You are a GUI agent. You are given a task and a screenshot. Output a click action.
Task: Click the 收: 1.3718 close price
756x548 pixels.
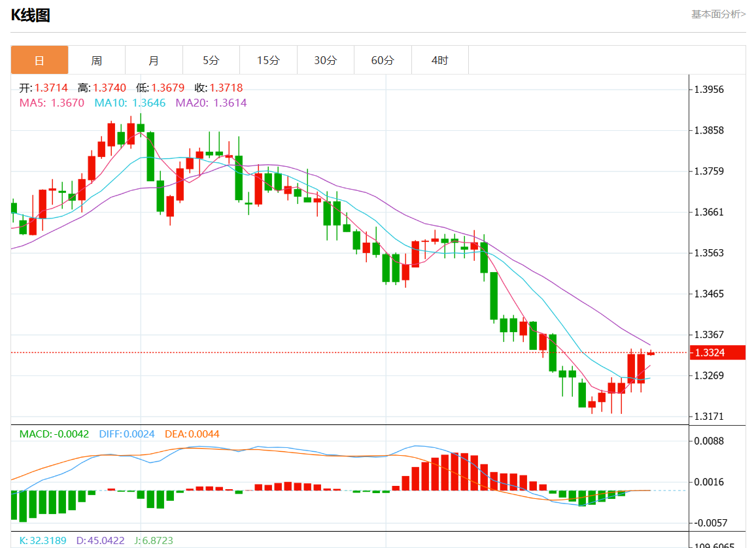218,88
